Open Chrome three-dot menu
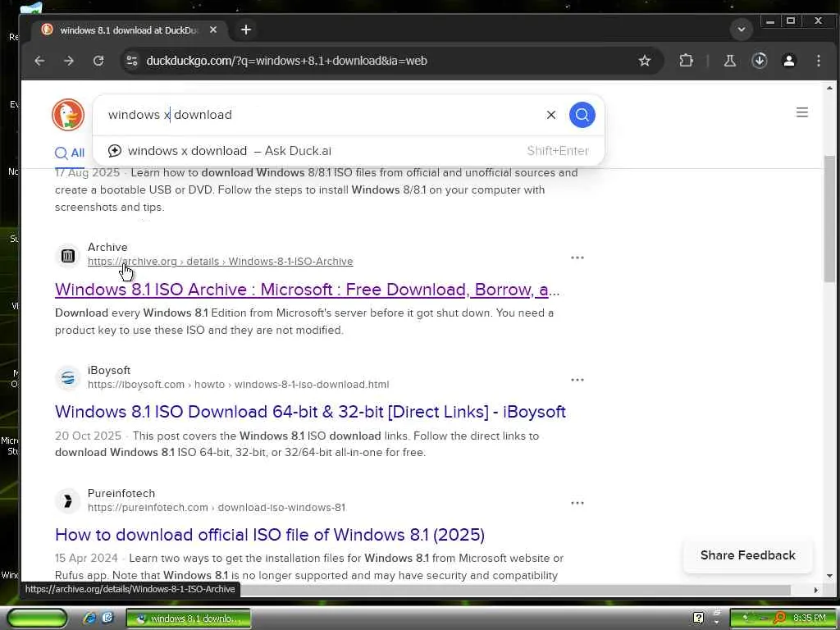 (x=818, y=61)
